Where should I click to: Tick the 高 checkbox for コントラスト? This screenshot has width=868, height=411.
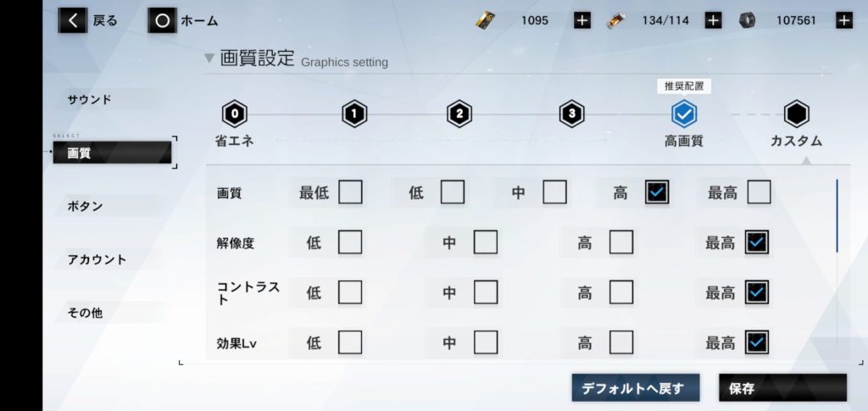click(620, 292)
